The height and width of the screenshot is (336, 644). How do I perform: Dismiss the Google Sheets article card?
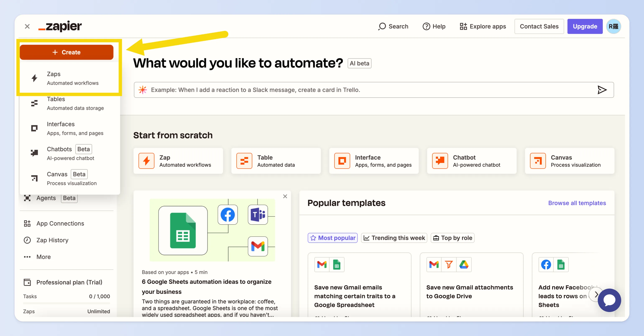[285, 197]
